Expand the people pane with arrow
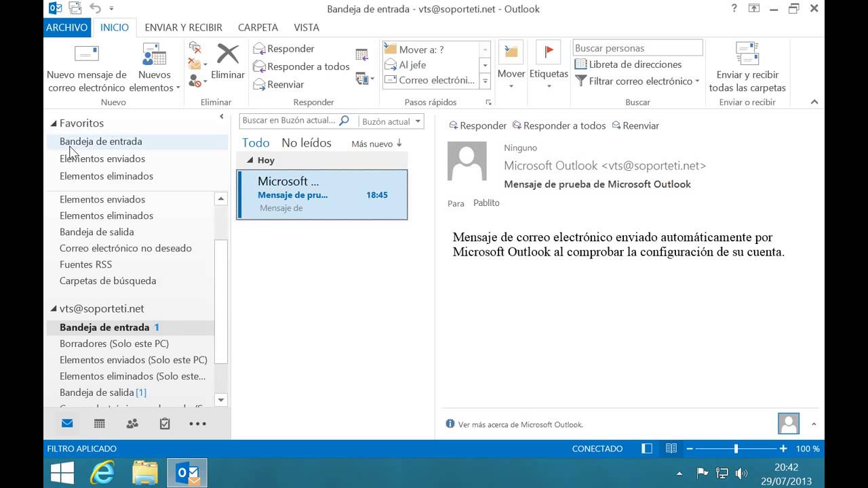868x488 pixels. tap(814, 424)
